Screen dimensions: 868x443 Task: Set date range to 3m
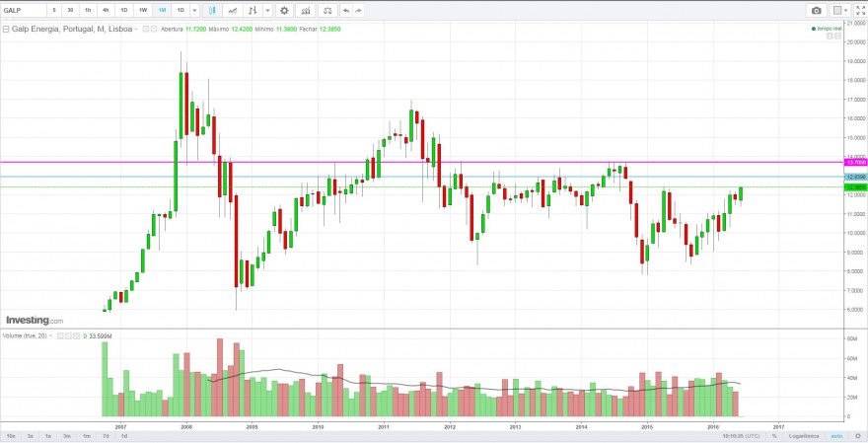tap(67, 436)
